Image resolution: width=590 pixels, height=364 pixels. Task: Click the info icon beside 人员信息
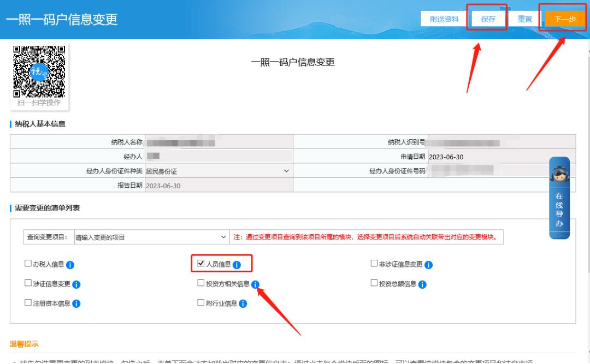pyautogui.click(x=235, y=264)
